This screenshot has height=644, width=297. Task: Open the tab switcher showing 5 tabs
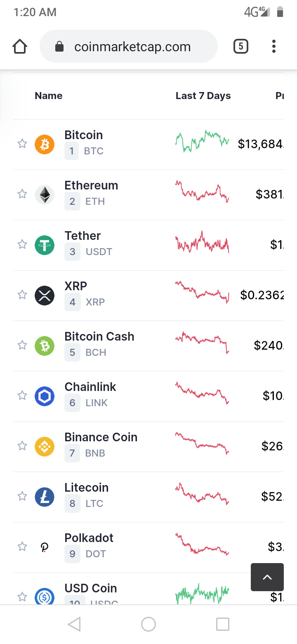[x=241, y=46]
